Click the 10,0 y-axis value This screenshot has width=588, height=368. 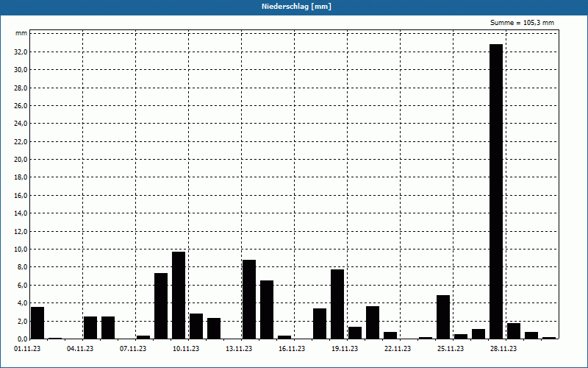pyautogui.click(x=21, y=250)
